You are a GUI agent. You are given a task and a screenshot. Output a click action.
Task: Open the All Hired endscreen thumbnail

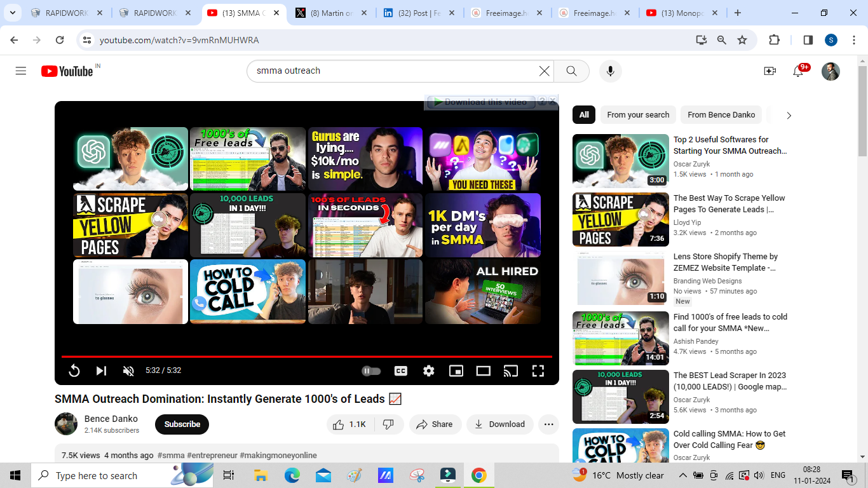pyautogui.click(x=483, y=291)
